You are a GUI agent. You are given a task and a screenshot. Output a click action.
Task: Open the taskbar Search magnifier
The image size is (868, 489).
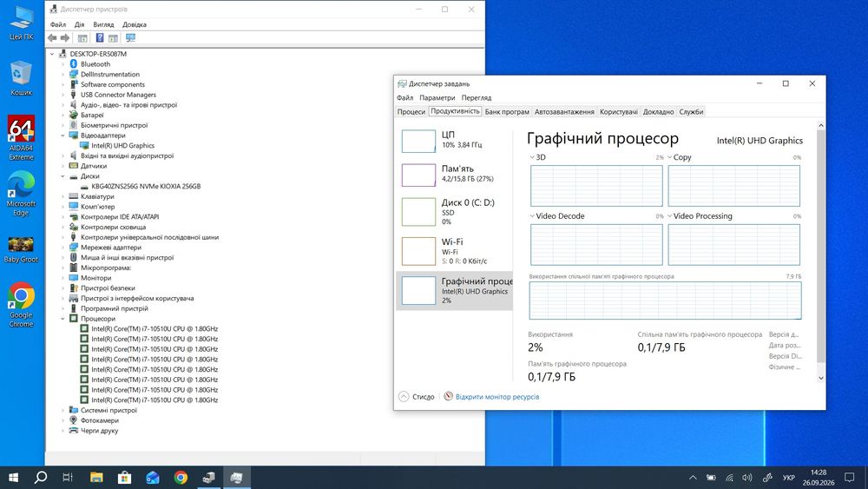coord(41,478)
